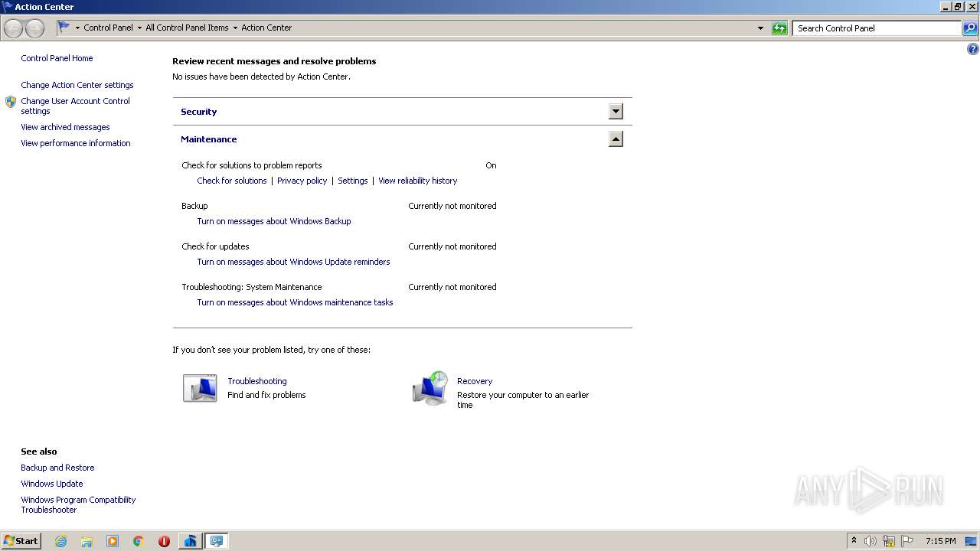Open Change User Account Control settings
This screenshot has height=551, width=980.
(75, 106)
